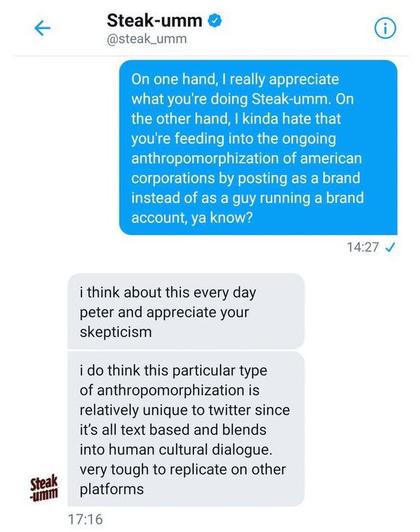Click the word 'platforms' in the last reply
Viewport: 420px width, 532px height.
(112, 489)
